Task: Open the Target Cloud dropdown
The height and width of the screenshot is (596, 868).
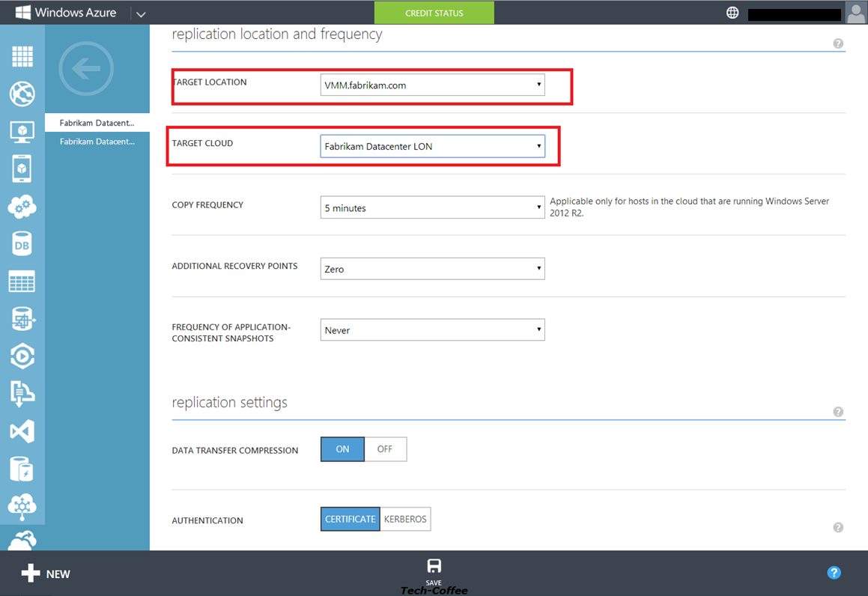Action: pos(432,146)
